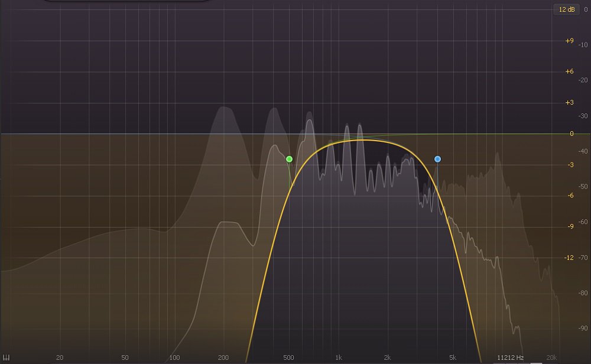Screen dimensions: 591x364
Task: Click the -9 gain scale label
Action: (x=569, y=226)
